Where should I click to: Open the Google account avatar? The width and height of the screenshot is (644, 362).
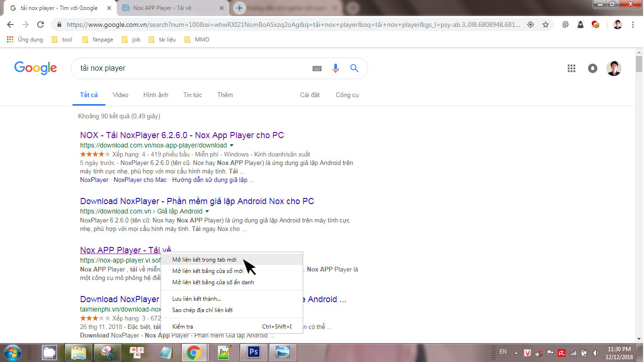click(x=614, y=68)
